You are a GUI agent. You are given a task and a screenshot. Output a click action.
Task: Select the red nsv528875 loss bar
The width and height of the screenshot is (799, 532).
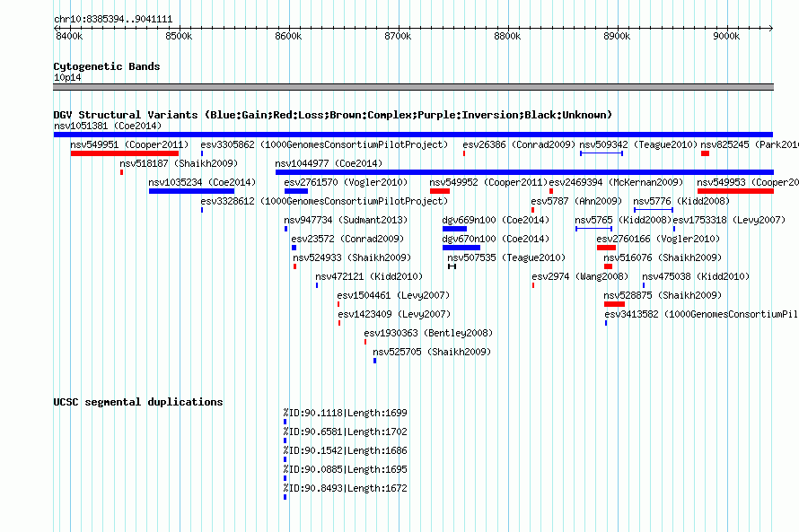tap(615, 304)
